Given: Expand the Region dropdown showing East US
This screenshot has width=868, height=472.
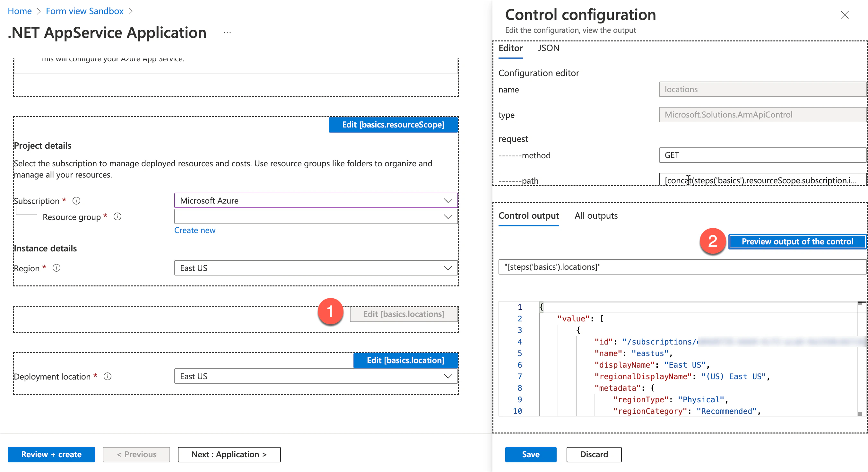Looking at the screenshot, I should point(316,268).
